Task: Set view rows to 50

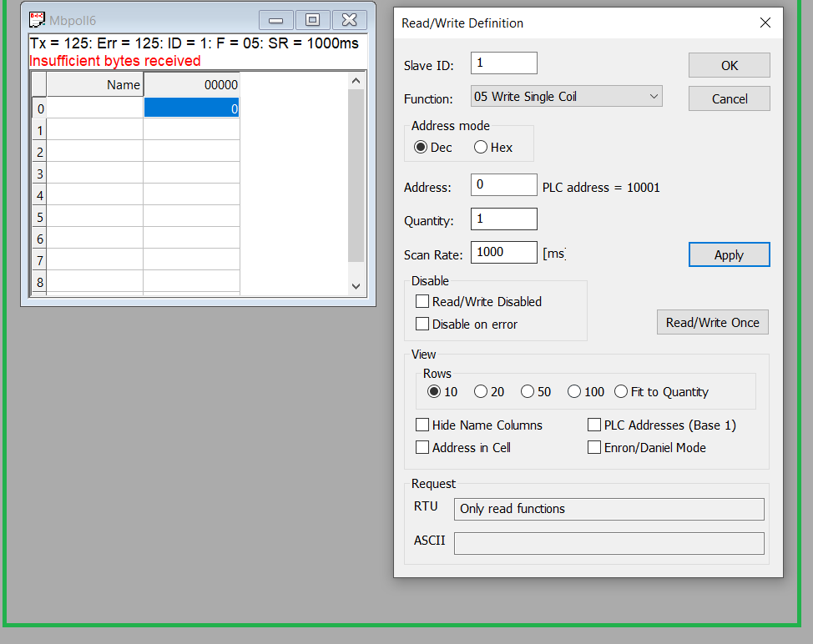Action: [528, 392]
